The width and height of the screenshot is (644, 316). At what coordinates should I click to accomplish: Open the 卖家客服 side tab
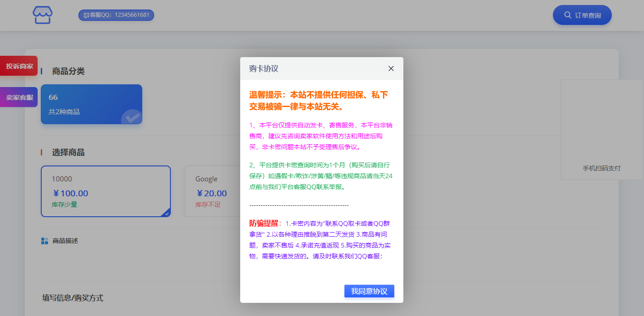point(19,97)
